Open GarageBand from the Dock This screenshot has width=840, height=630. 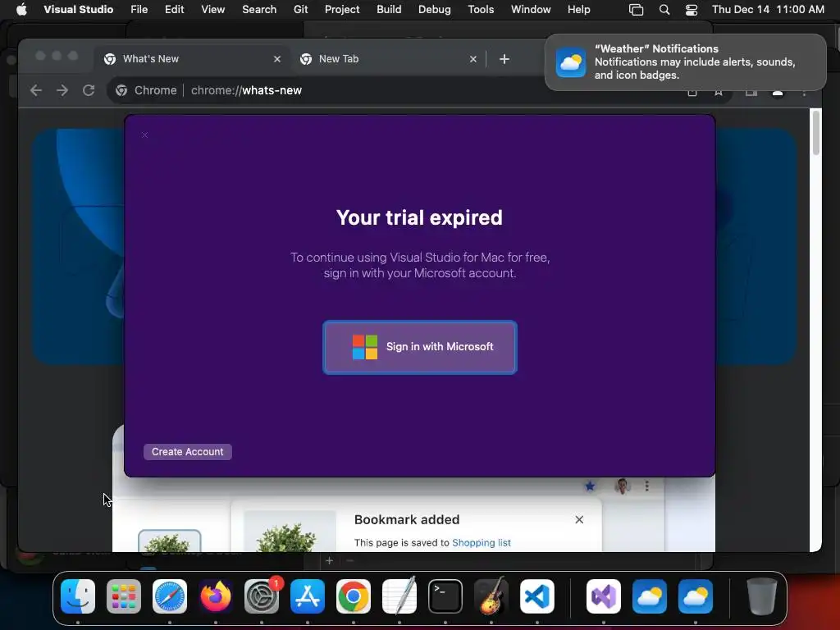coord(491,596)
